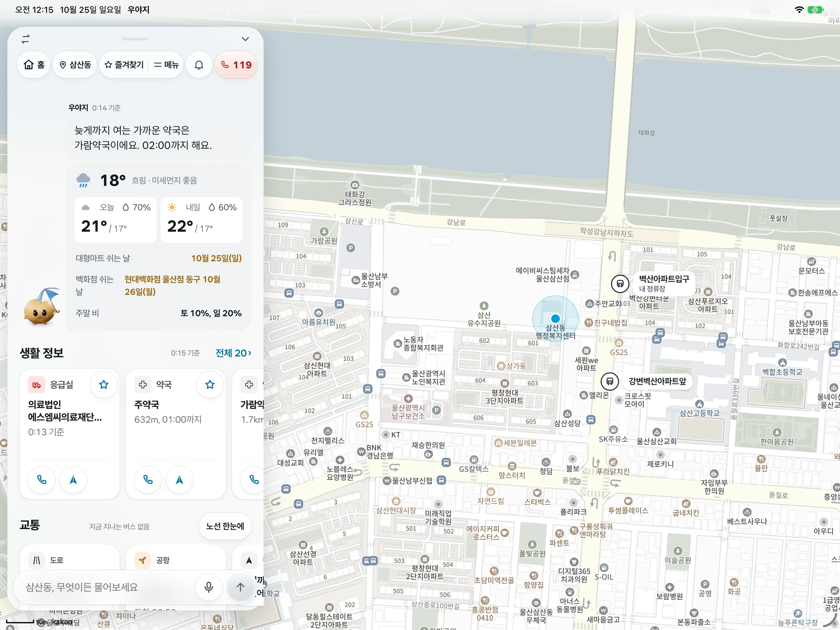Screen dimensions: 840x630
Task: Open 즐겨찾기 favorites
Action: coord(124,65)
